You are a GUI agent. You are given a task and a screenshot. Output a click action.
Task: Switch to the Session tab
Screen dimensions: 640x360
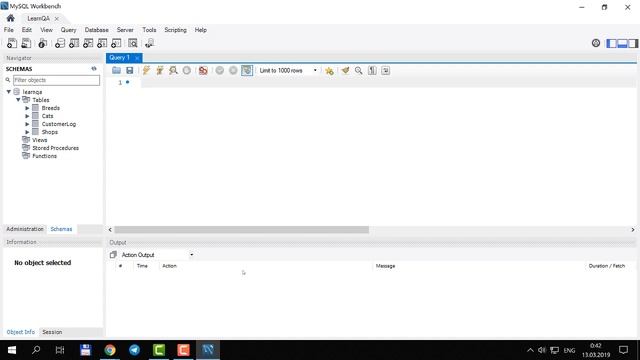(52, 332)
